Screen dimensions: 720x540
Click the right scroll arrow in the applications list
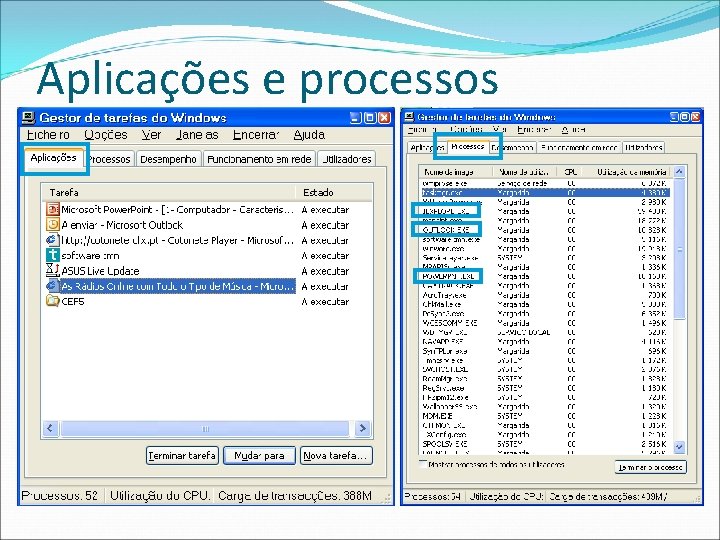[x=363, y=428]
